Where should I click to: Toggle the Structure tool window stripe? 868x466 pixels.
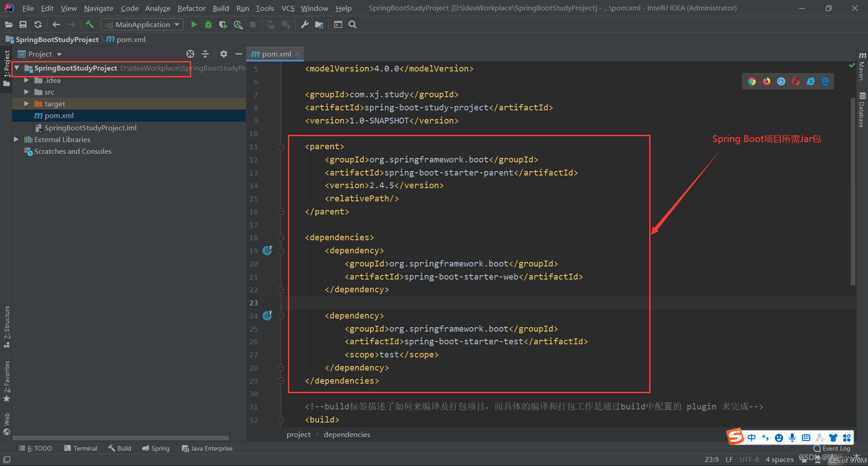pyautogui.click(x=6, y=327)
